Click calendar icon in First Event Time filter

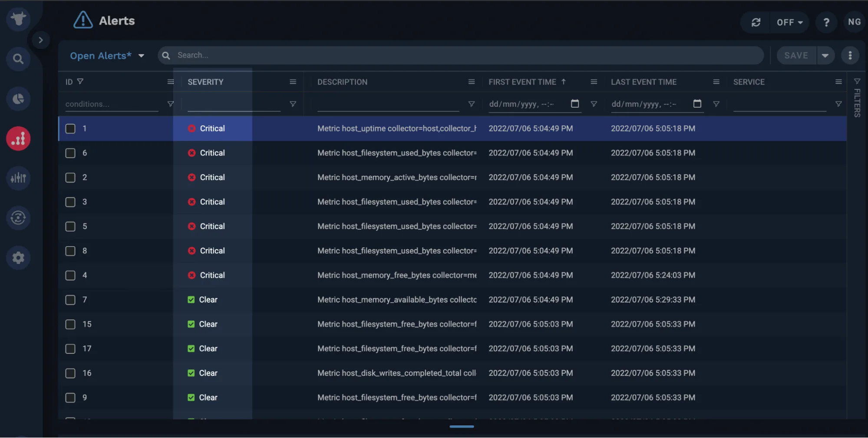(575, 103)
